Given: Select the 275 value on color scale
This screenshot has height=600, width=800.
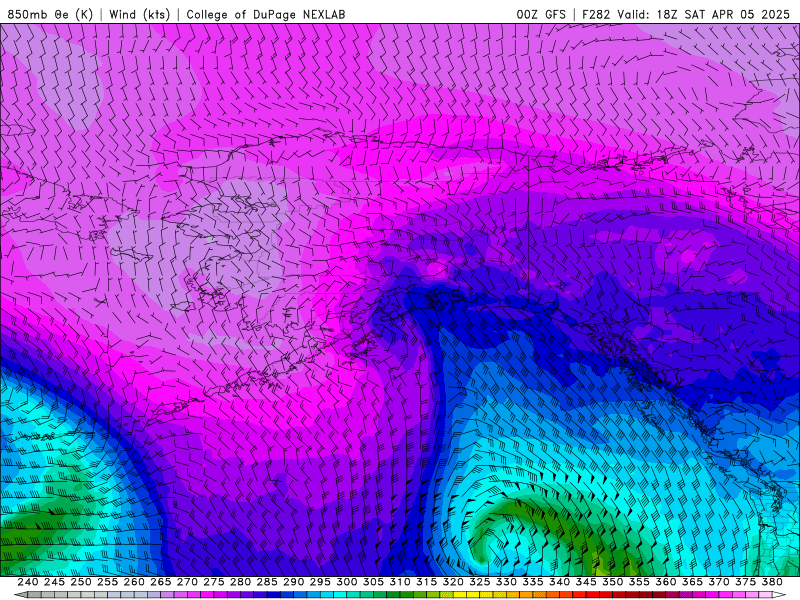Looking at the screenshot, I should (x=213, y=582).
